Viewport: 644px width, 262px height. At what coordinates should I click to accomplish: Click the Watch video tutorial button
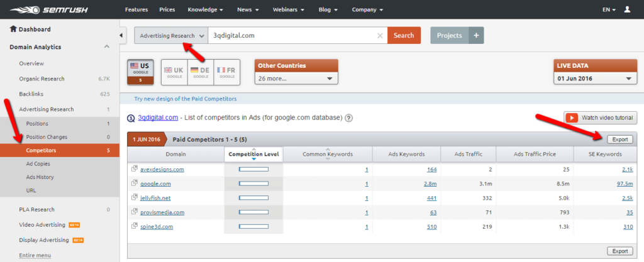[600, 117]
